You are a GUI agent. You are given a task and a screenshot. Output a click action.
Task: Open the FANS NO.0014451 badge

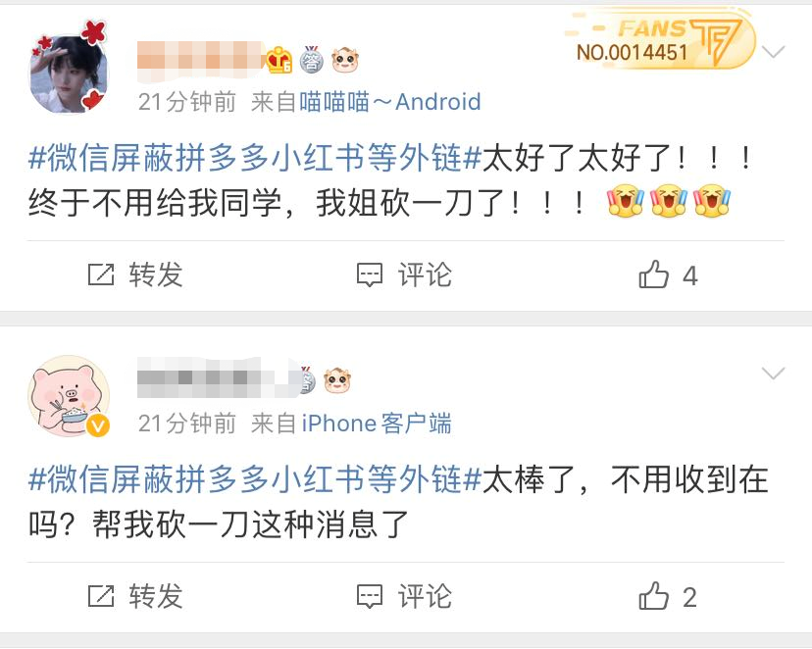click(x=660, y=40)
